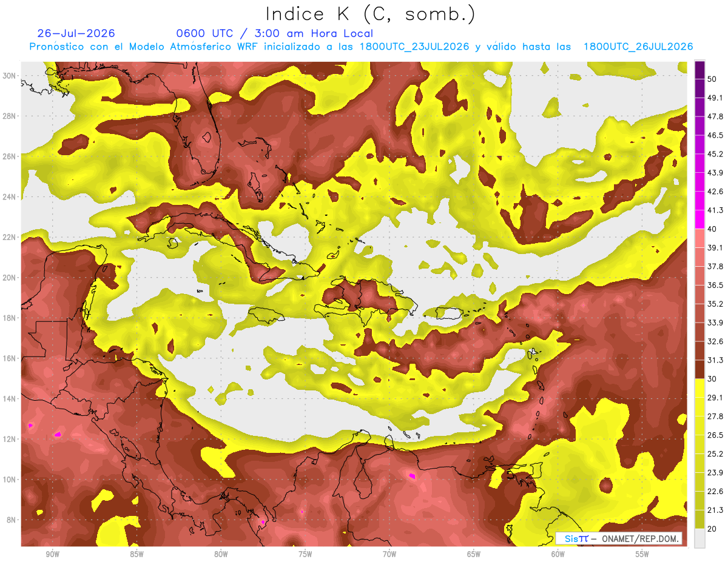
Task: Click the '30N' latitude label
Action: coord(9,75)
